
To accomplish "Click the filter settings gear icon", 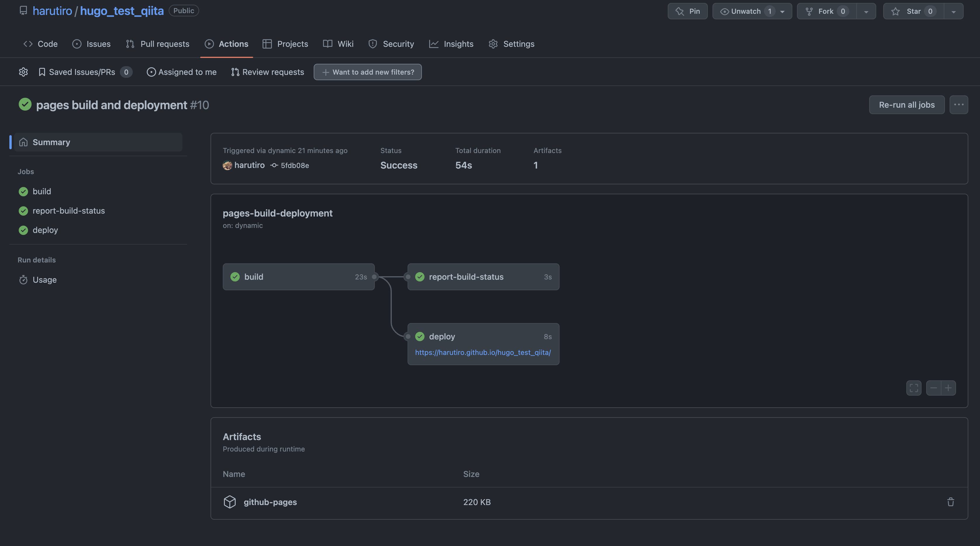I will (x=23, y=72).
